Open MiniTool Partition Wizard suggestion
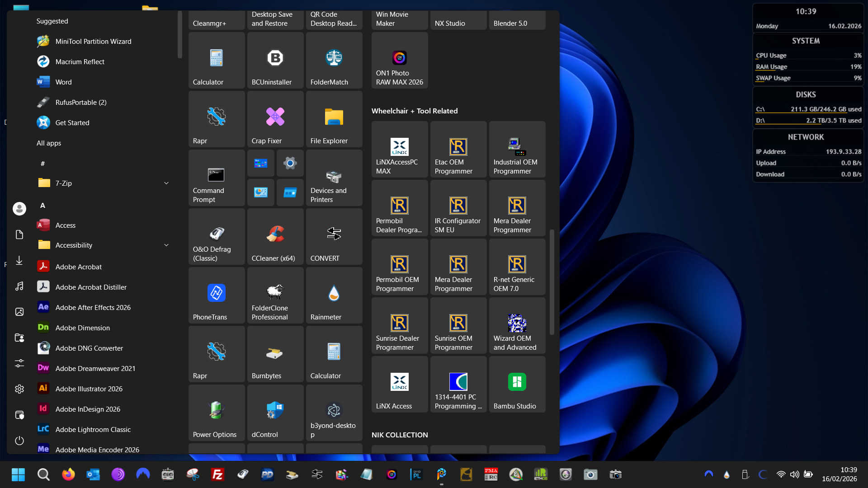The image size is (868, 488). 93,41
